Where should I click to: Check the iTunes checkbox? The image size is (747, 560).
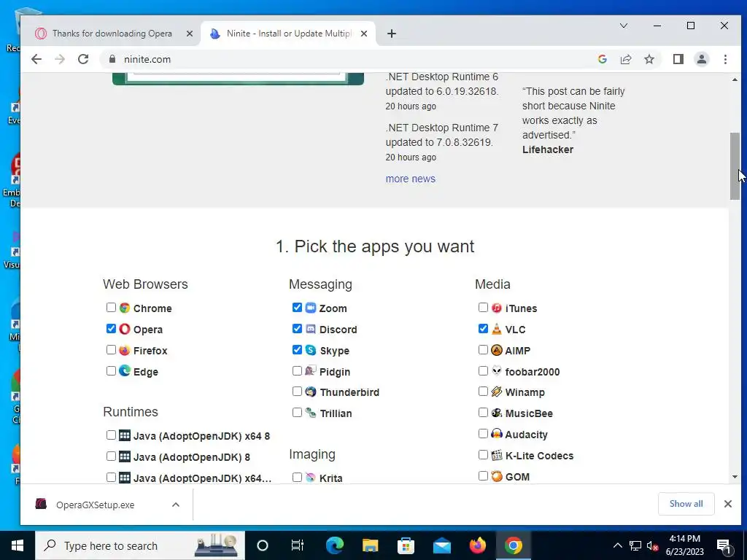483,308
